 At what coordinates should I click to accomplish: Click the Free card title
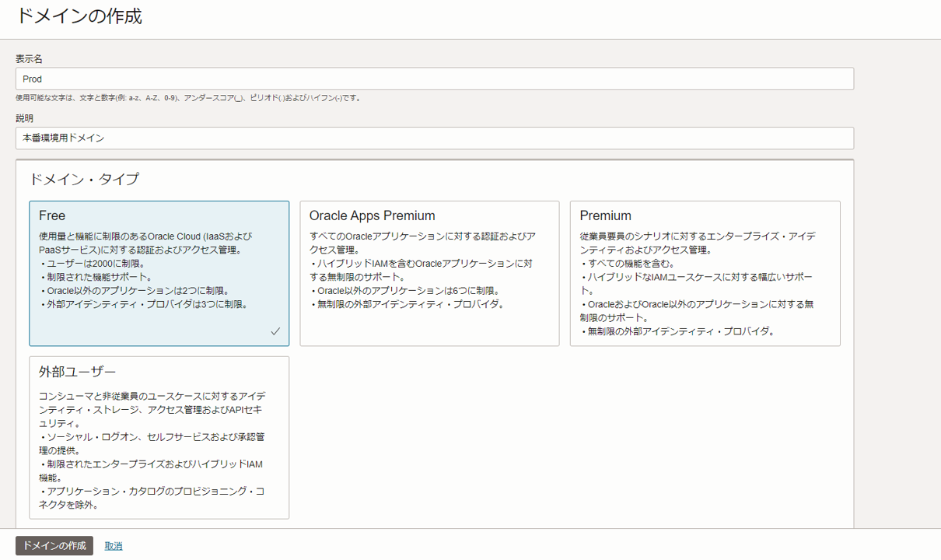52,215
